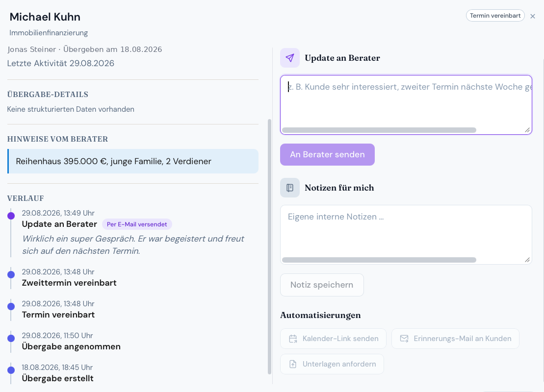Click the document upload icon in Unterlagen anfordern
This screenshot has height=392, width=544.
[293, 364]
